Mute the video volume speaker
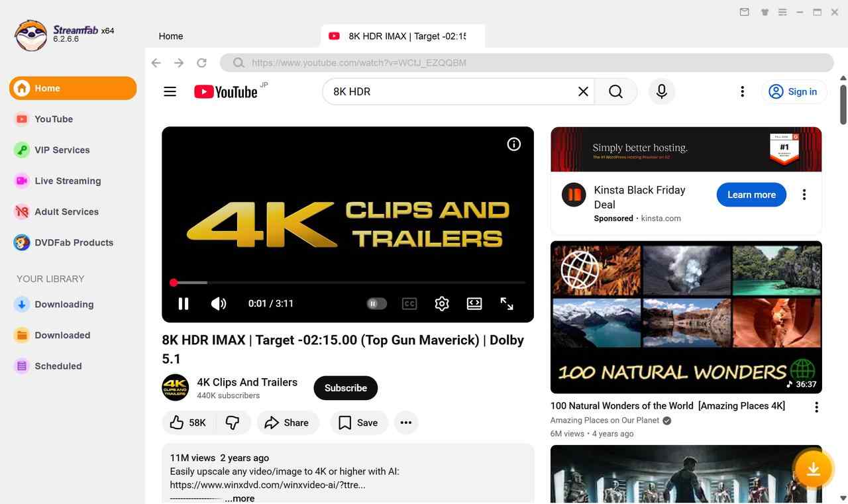The height and width of the screenshot is (504, 848). pos(218,303)
